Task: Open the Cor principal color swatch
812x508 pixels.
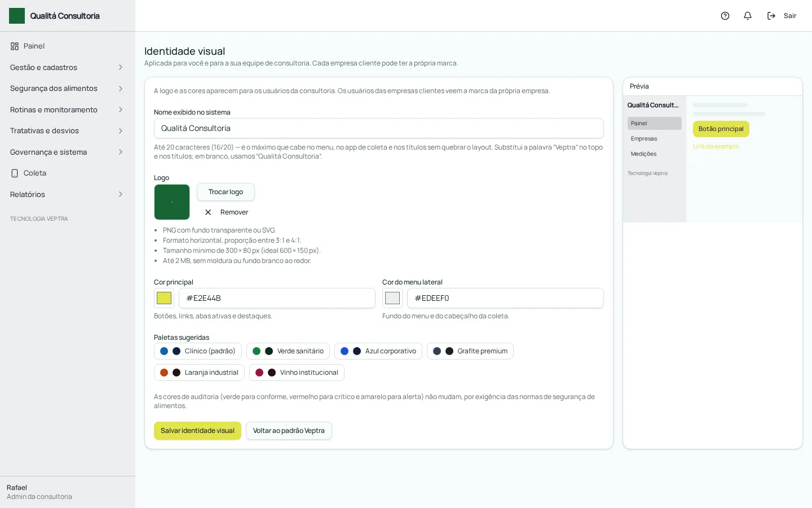Action: point(164,298)
